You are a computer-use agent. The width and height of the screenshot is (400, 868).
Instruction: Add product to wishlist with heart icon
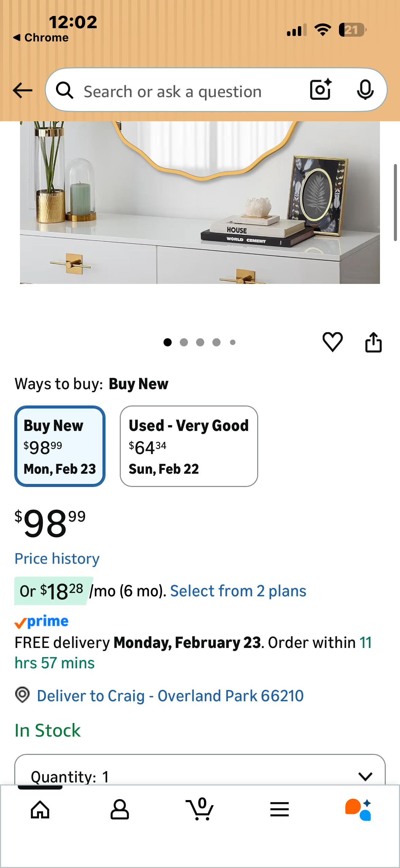(x=332, y=342)
